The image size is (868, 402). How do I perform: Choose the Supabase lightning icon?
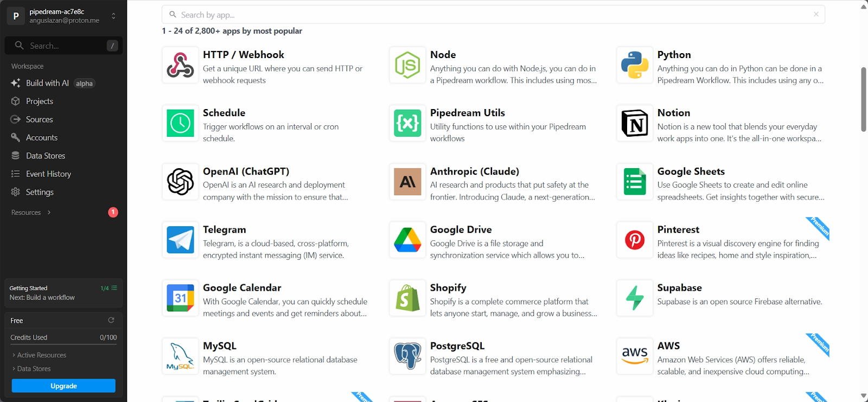point(635,298)
